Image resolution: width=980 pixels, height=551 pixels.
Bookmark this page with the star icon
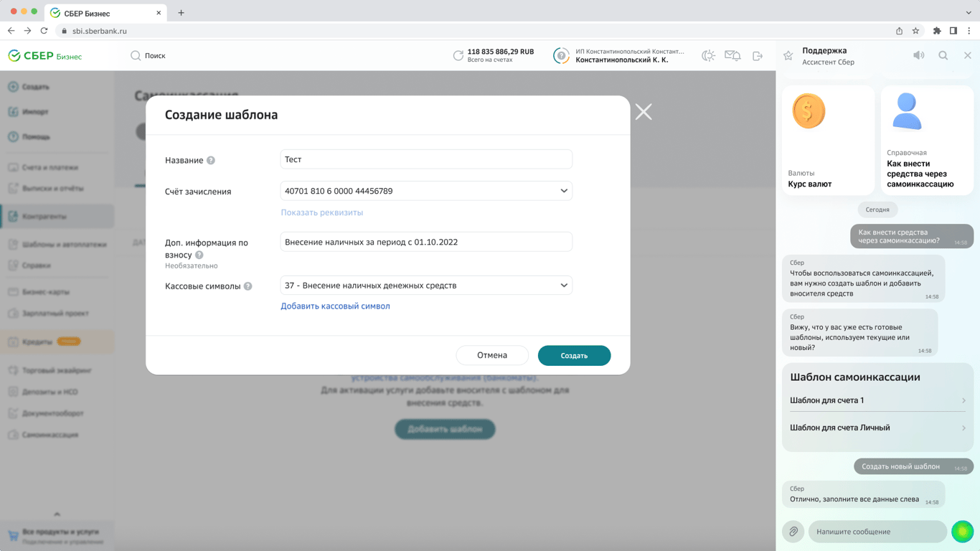[x=915, y=31]
